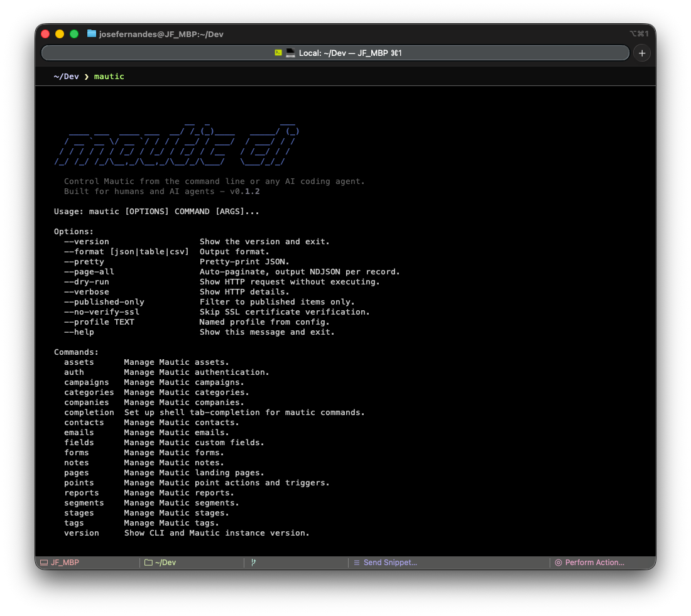Click the yellow minimize window button
Viewport: 691px width, 616px height.
click(60, 34)
